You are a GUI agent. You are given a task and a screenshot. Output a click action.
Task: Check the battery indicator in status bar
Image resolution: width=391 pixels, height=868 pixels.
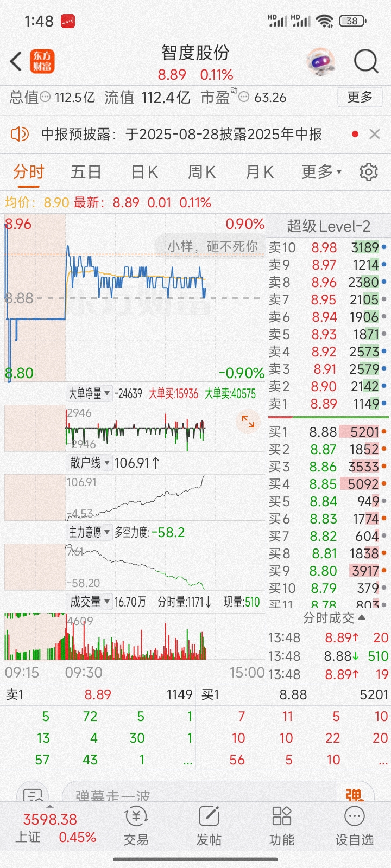(353, 21)
